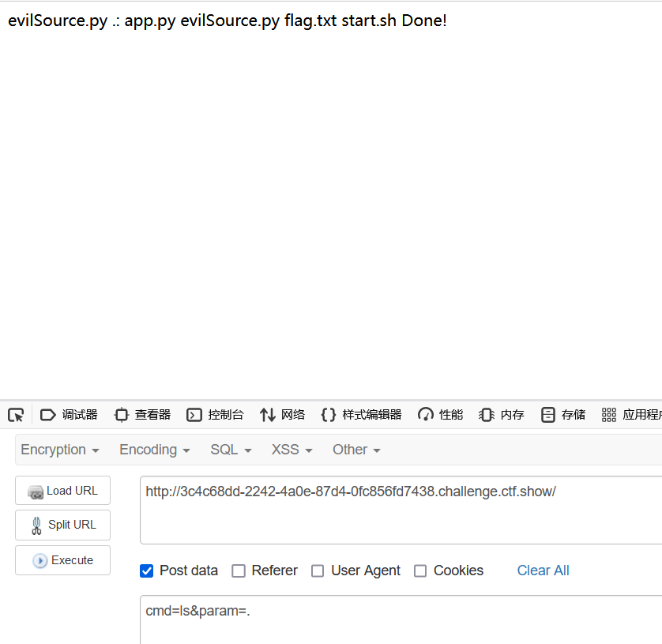Expand the Encryption dropdown menu
This screenshot has height=644, width=662.
(60, 450)
